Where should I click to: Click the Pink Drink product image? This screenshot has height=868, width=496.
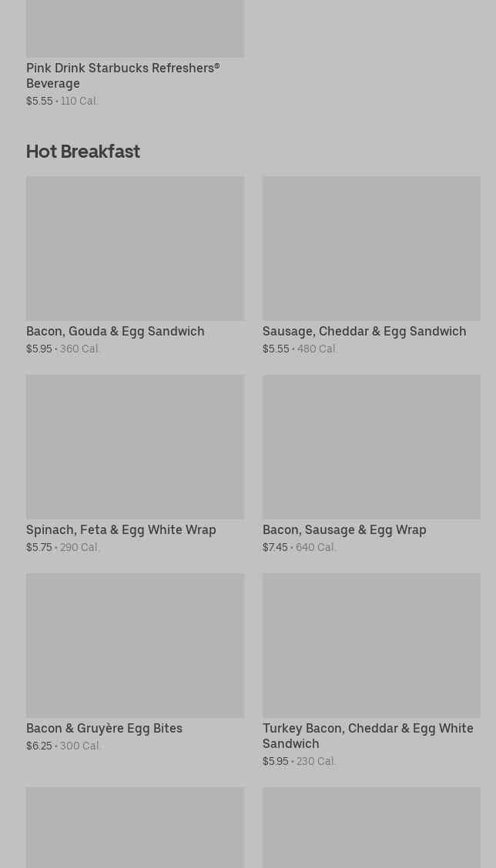pos(136,28)
